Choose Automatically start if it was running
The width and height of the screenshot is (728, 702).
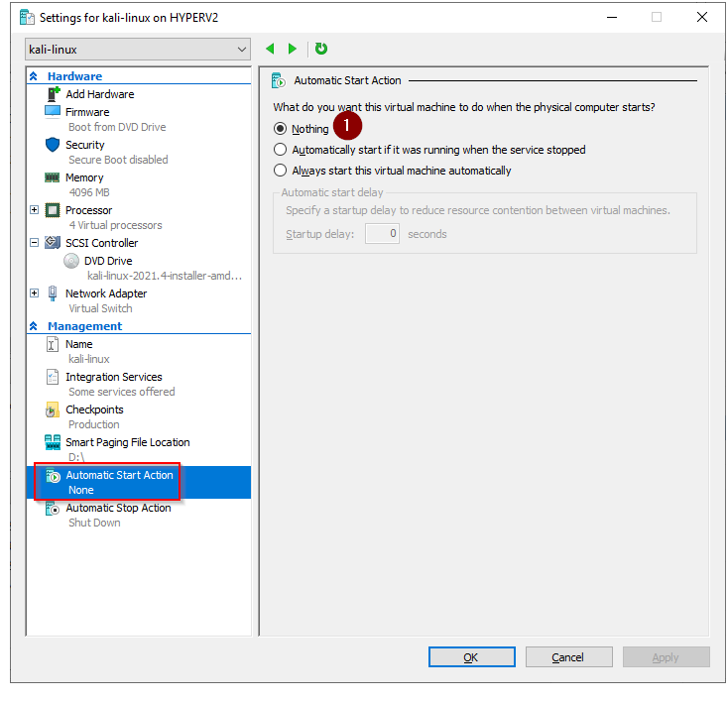tap(281, 150)
